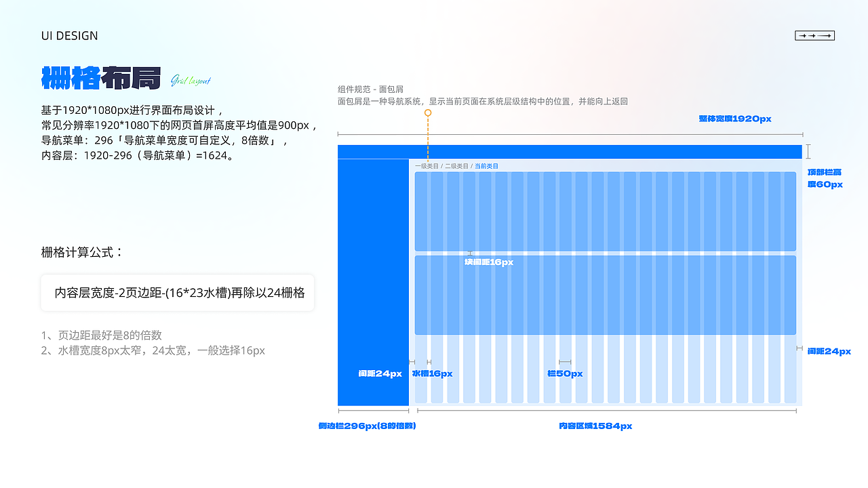Click the UI DESIGN header text
868x488 pixels.
[x=69, y=35]
